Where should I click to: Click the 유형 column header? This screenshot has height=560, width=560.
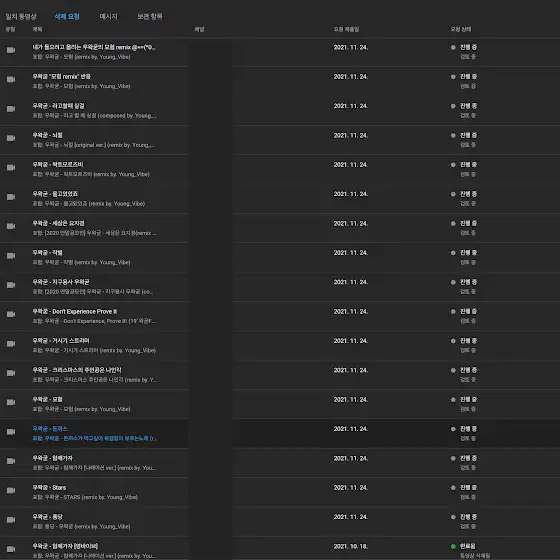point(10,29)
